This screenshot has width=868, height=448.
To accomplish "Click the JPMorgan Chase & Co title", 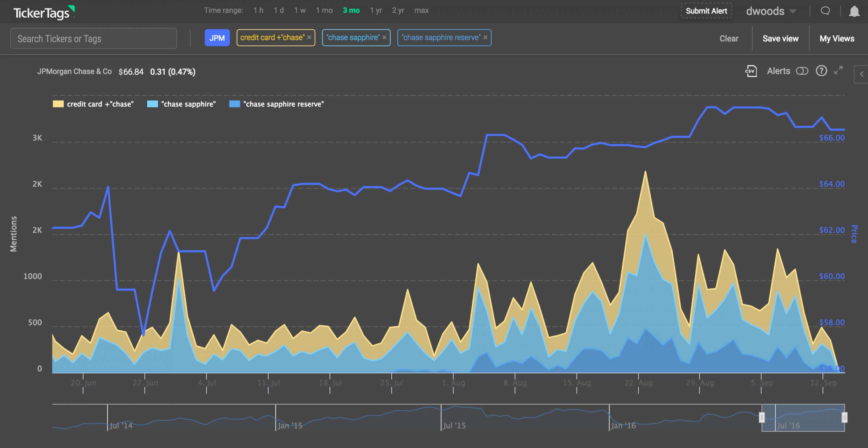I will click(x=75, y=71).
